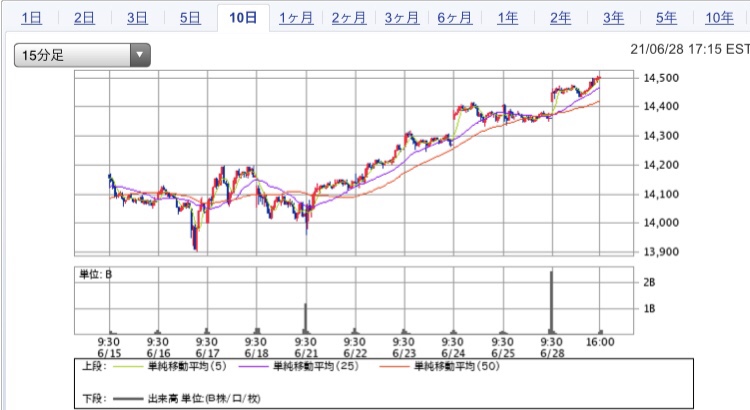Select the active 10日 tab
This screenshot has height=410, width=750.
(243, 18)
